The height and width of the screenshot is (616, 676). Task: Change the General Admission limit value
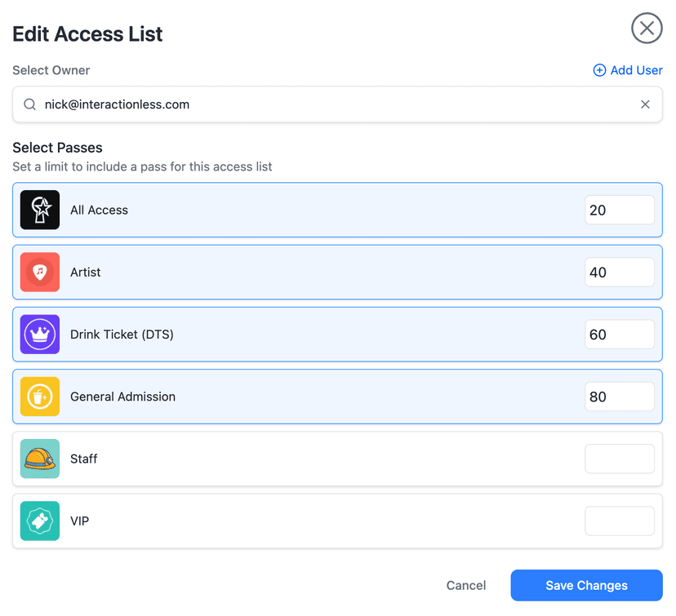pyautogui.click(x=619, y=397)
